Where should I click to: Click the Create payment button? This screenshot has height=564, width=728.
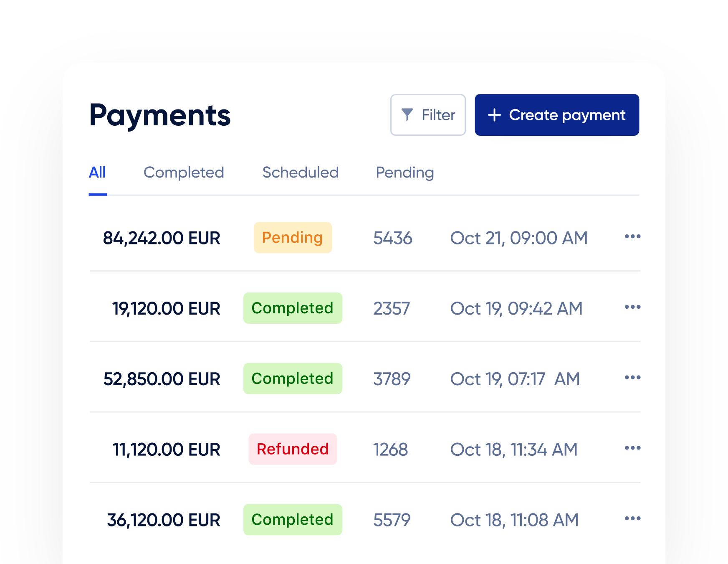[557, 115]
